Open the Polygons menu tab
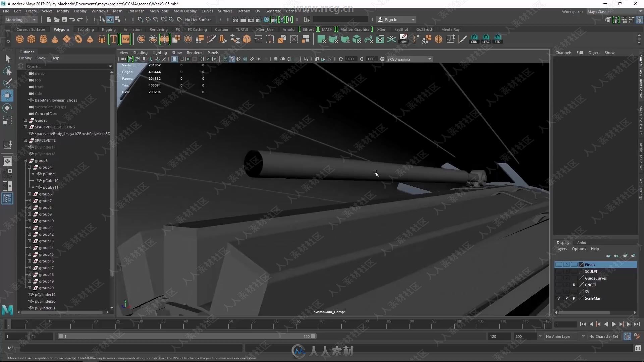This screenshot has height=362, width=644. (62, 29)
